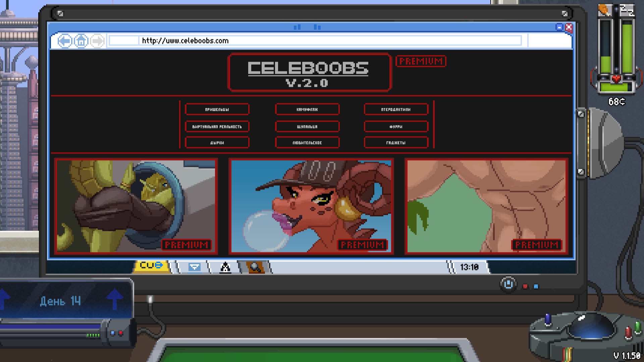Click the food hunger meter icon

click(x=605, y=10)
